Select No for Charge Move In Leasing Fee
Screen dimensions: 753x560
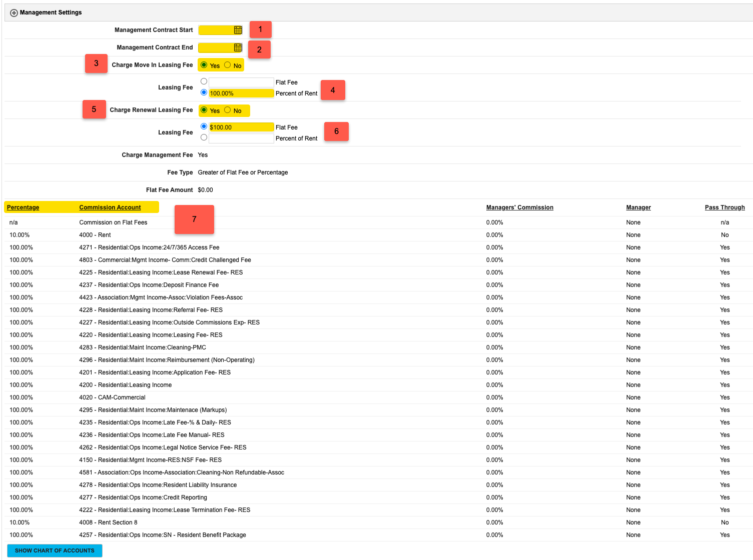228,65
